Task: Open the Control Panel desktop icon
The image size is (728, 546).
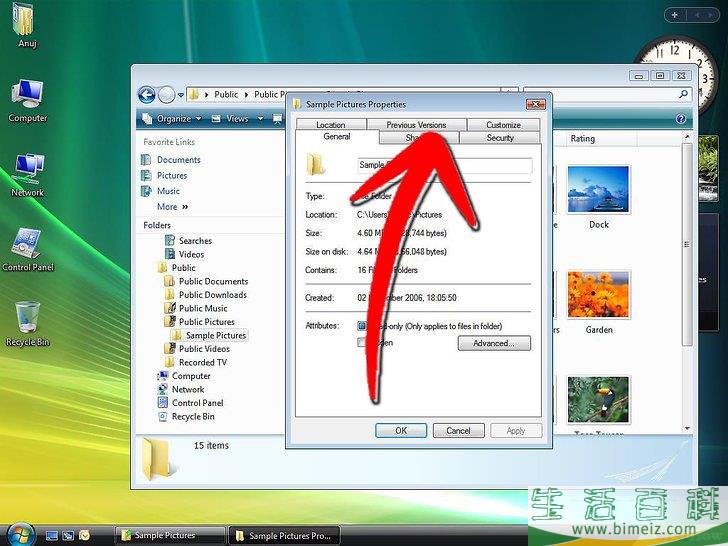Action: (27, 249)
